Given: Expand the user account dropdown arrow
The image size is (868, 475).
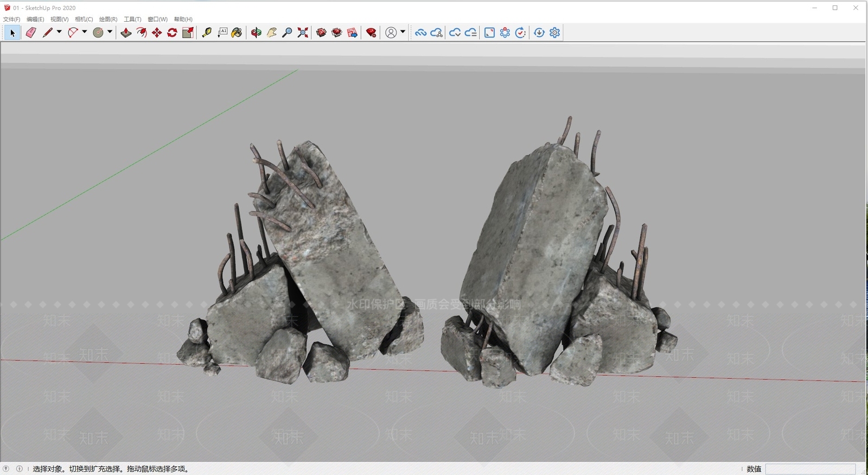Looking at the screenshot, I should pos(403,32).
